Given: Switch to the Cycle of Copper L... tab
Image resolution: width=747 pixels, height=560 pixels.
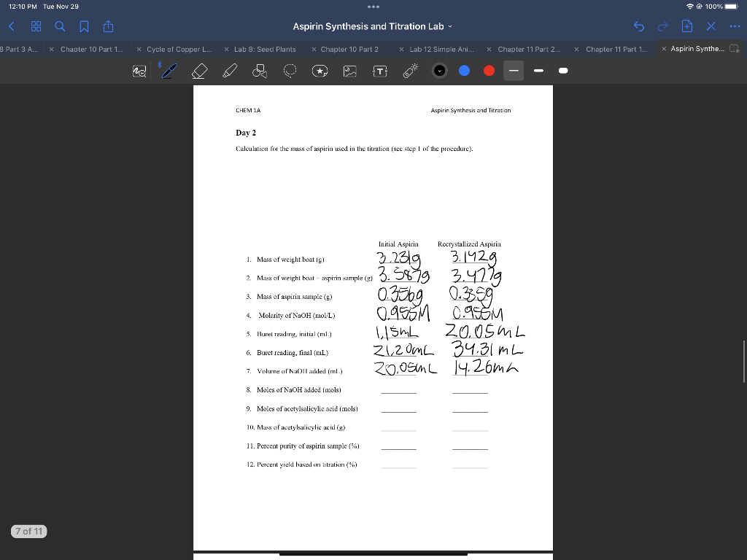Looking at the screenshot, I should click(x=179, y=49).
